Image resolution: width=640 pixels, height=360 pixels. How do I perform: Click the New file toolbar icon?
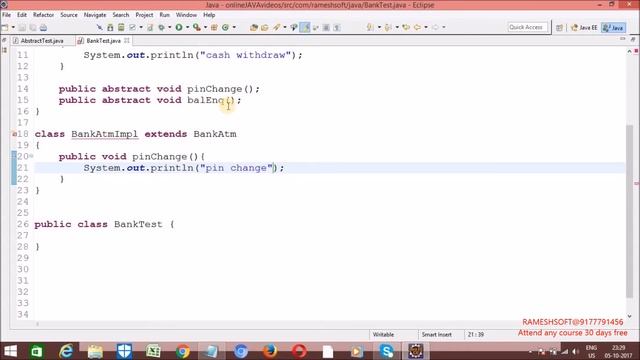5,27
